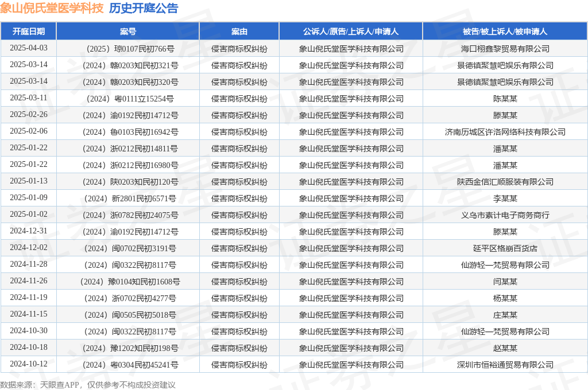The width and height of the screenshot is (588, 390).
Task: Click the 公诉人/原告/上诉人/申请人 header
Action: point(351,32)
